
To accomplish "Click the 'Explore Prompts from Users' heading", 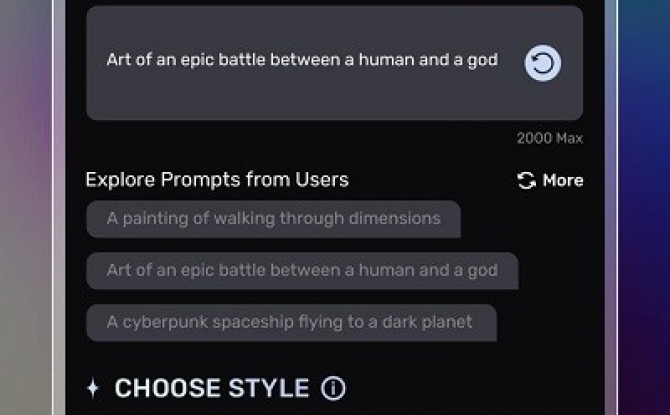I will (217, 180).
